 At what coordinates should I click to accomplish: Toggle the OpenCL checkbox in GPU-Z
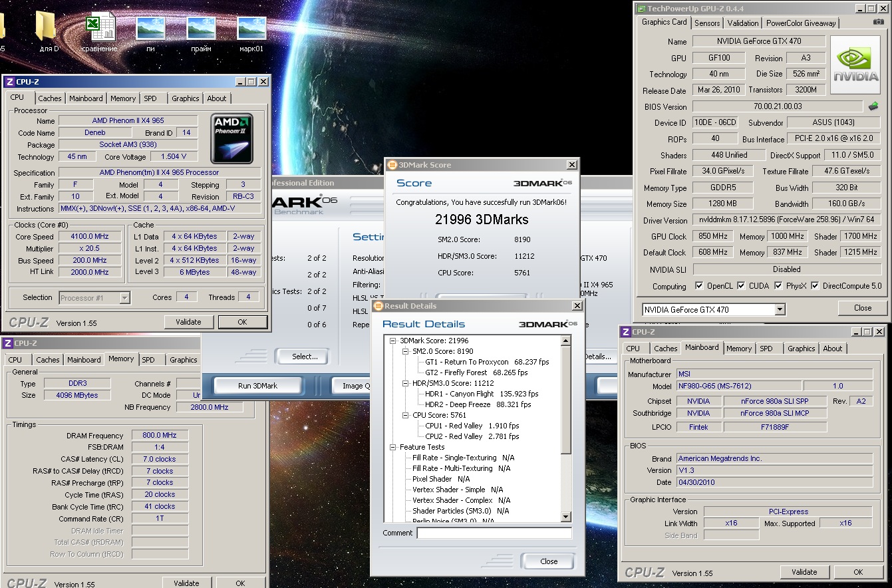click(x=699, y=285)
